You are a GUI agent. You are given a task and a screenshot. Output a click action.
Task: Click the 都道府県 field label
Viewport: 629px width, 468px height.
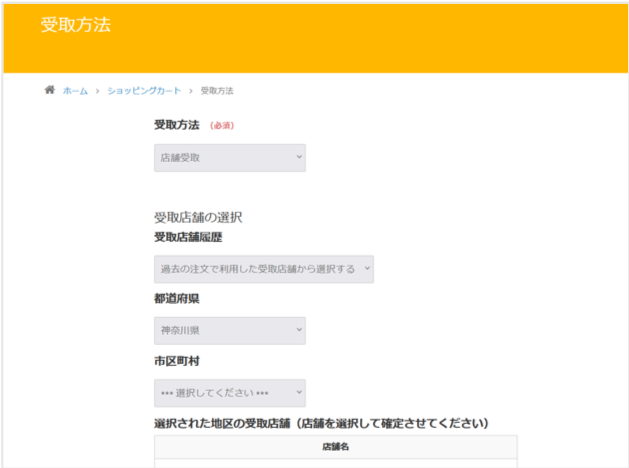(x=176, y=299)
